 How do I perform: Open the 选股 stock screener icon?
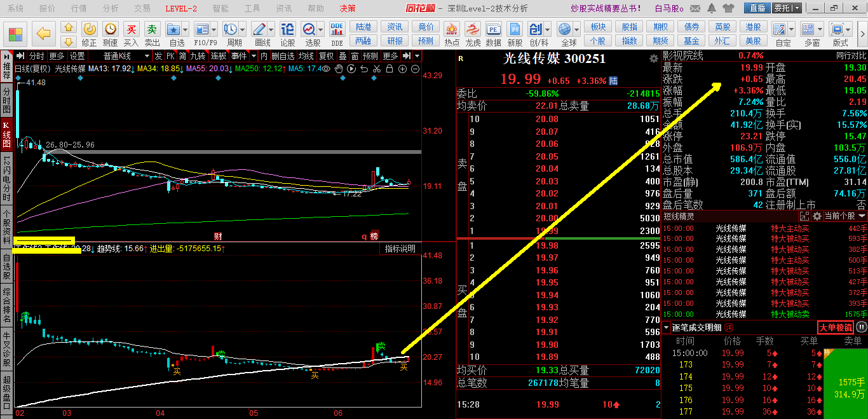pos(309,29)
